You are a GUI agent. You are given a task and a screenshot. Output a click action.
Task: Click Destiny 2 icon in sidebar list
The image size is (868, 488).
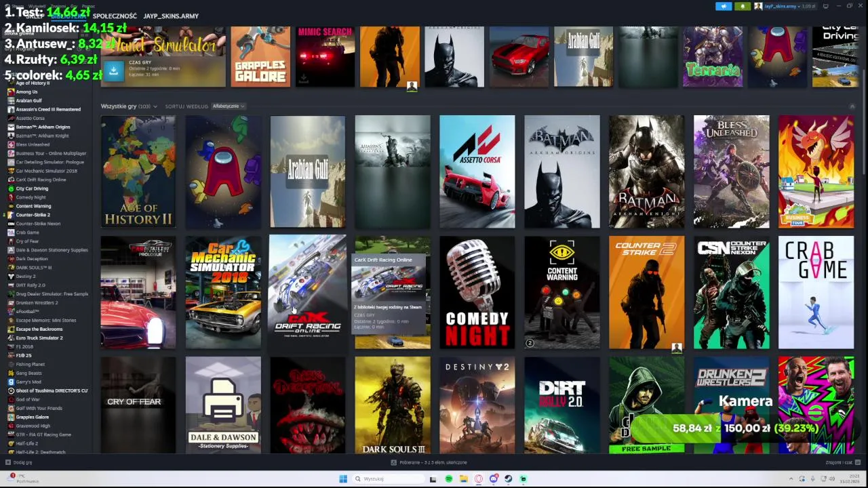coord(11,277)
